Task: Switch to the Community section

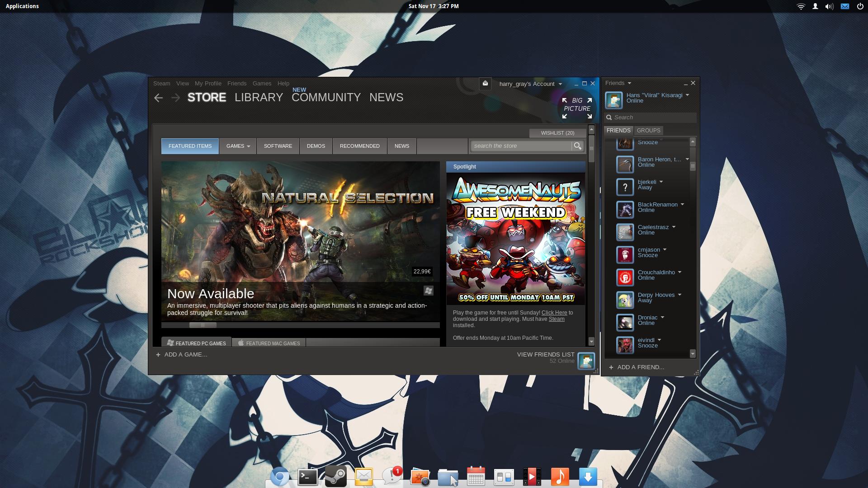Action: 326,98
